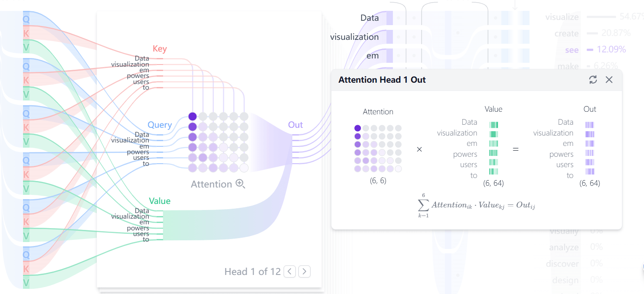This screenshot has width=644, height=294.
Task: Click the purple Out label
Action: click(x=295, y=125)
